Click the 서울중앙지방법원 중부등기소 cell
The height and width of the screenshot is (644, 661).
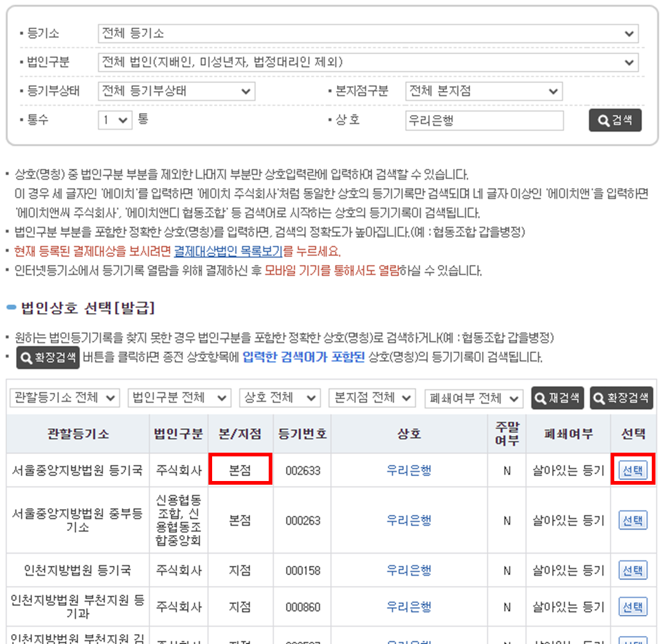click(x=78, y=520)
